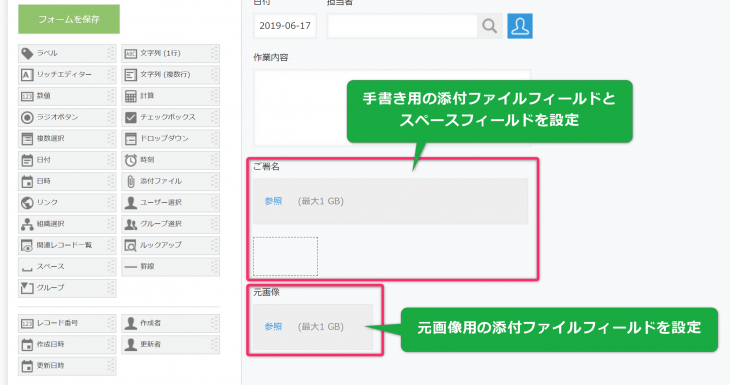Select the ラベル field tag icon

tap(27, 53)
